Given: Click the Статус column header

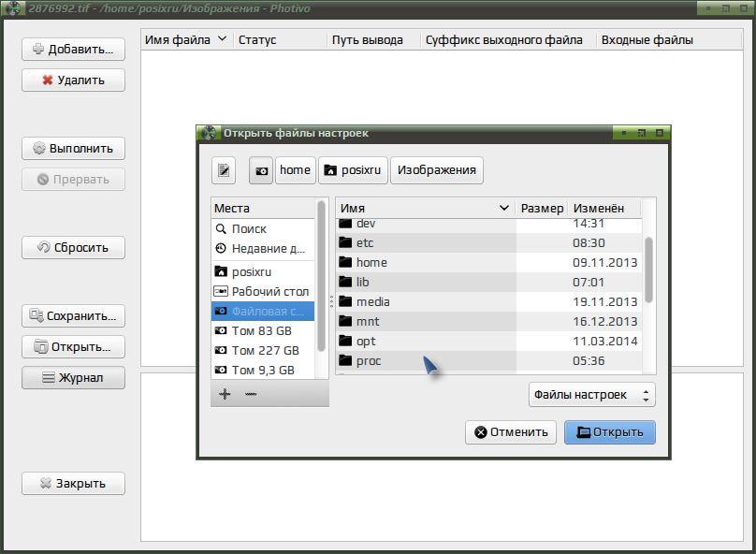Looking at the screenshot, I should [280, 40].
